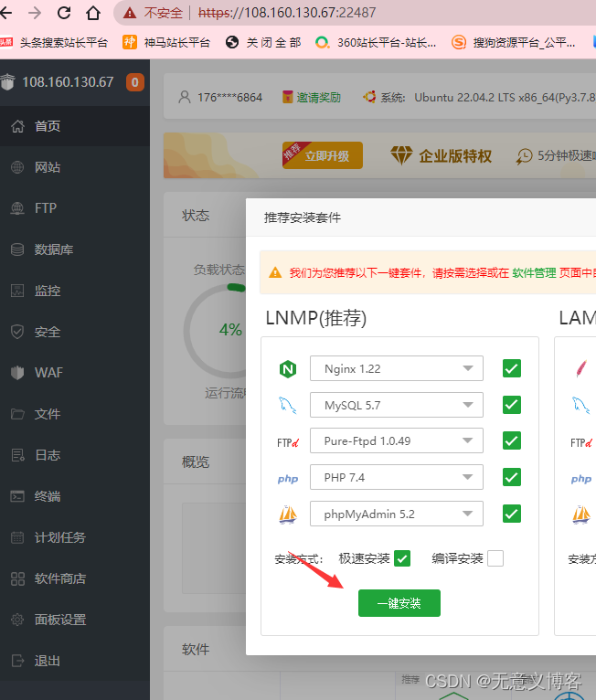Open the phpMyAdmin 5.2 version dropdown
Viewport: 596px width, 700px height.
click(x=397, y=514)
